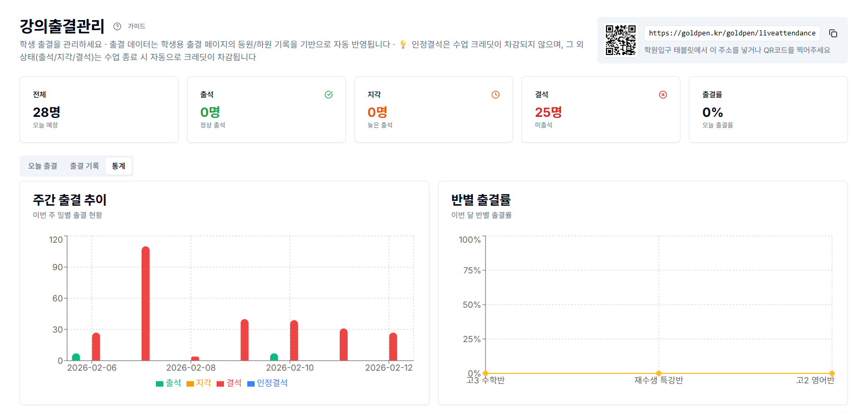Click the orange 지각 legend swatch
Screen dimensions: 868x413
point(190,384)
